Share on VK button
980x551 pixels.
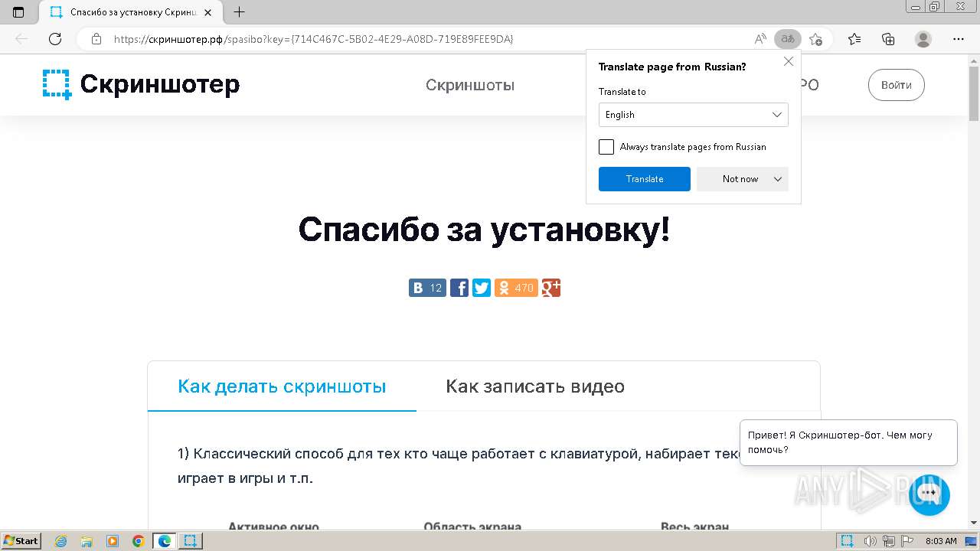(427, 288)
